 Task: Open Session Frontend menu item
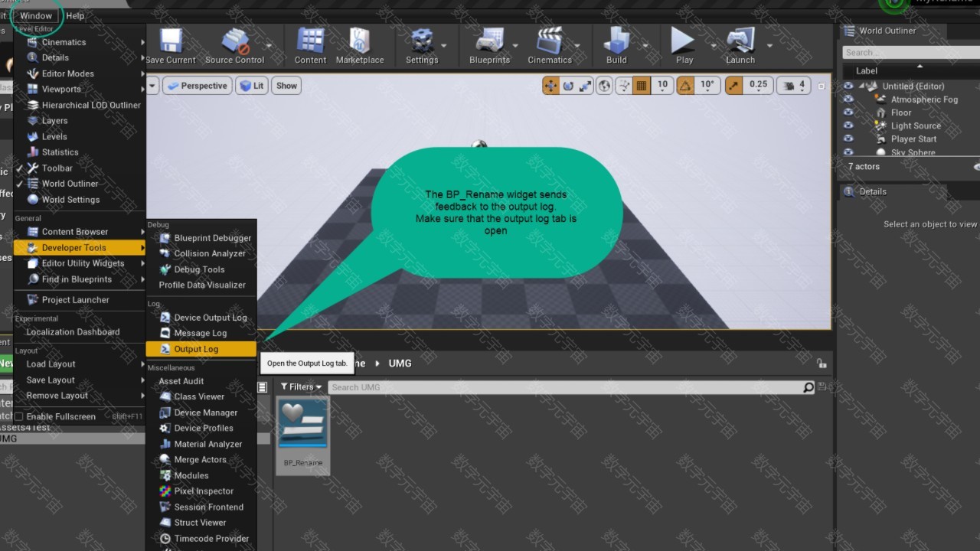point(201,507)
